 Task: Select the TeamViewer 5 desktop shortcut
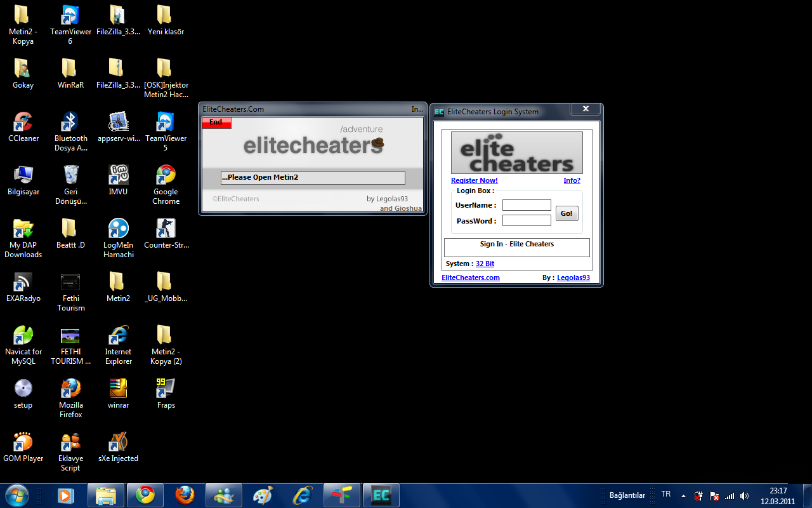click(166, 132)
